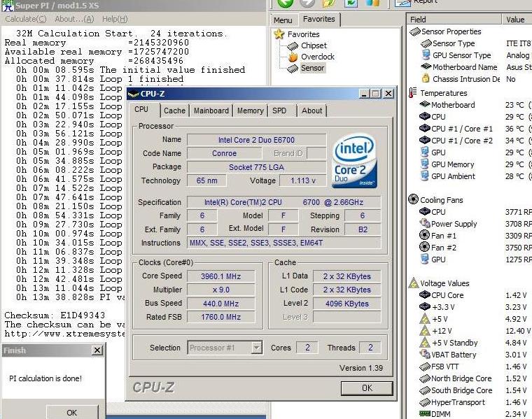
Task: Click the Favorites star icon in the tree
Action: coord(279,34)
